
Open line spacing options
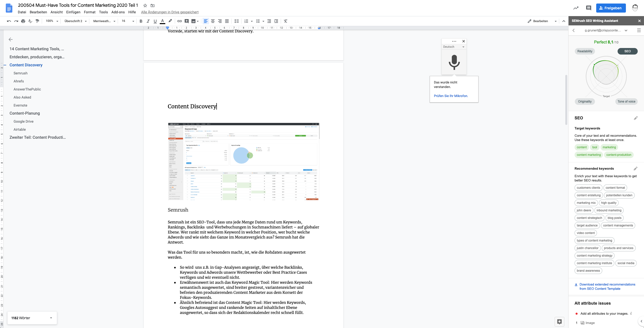236,21
